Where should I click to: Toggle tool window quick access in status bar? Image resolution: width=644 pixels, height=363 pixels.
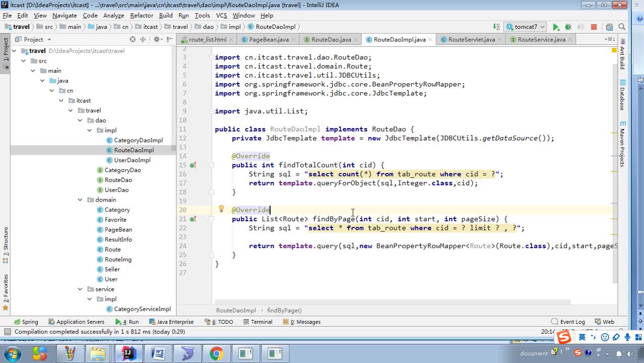tap(7, 332)
